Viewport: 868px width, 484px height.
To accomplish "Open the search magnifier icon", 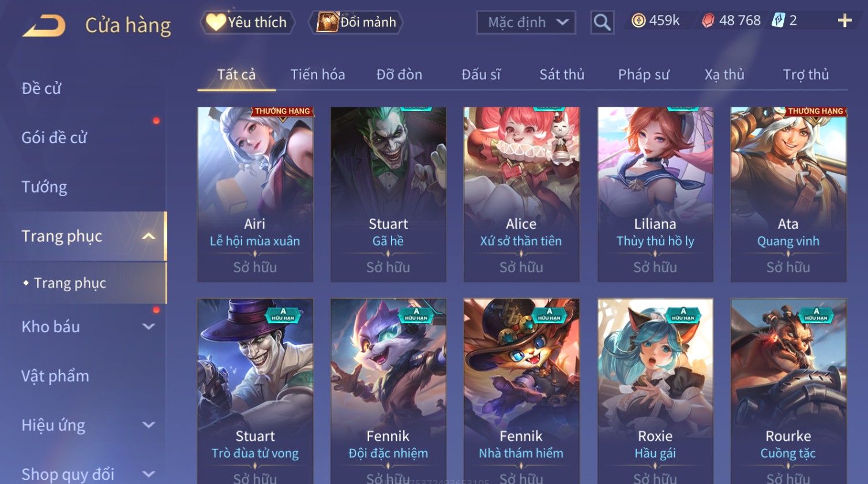I will click(602, 22).
